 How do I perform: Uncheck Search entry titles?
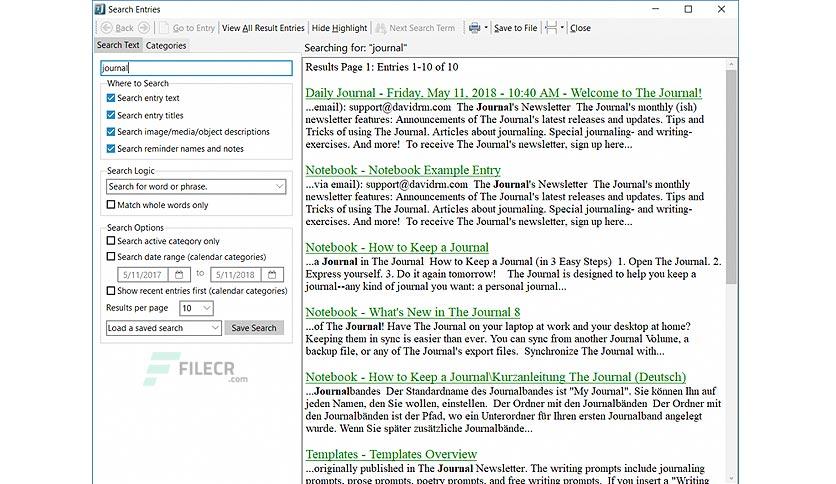(111, 115)
